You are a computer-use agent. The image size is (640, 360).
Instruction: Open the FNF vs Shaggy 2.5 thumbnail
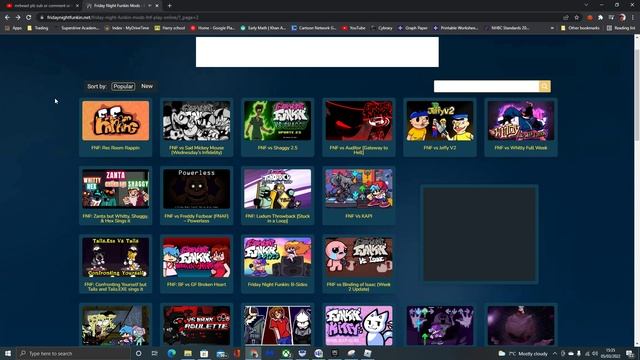[278, 121]
